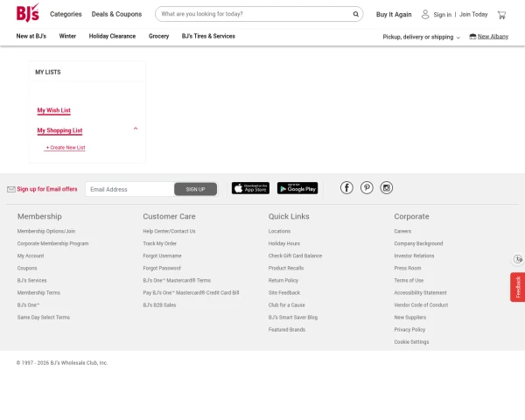
Task: Click the New Albany club link
Action: click(493, 37)
